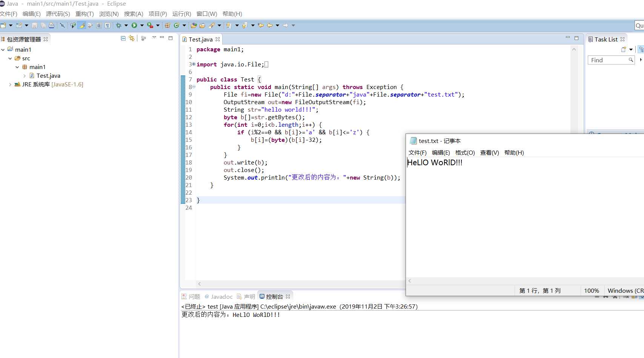Expand the Test.java tree node
The width and height of the screenshot is (644, 358).
[x=25, y=76]
